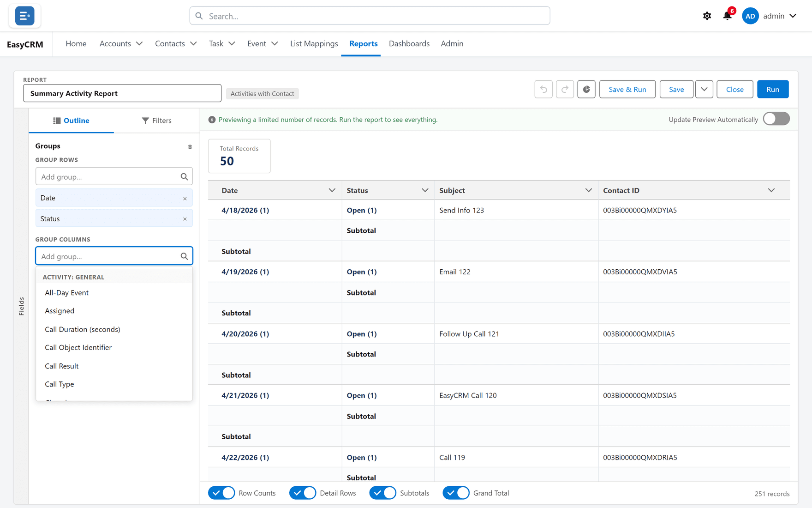Image resolution: width=812 pixels, height=508 pixels.
Task: Remove the Status group with its X
Action: pyautogui.click(x=185, y=219)
